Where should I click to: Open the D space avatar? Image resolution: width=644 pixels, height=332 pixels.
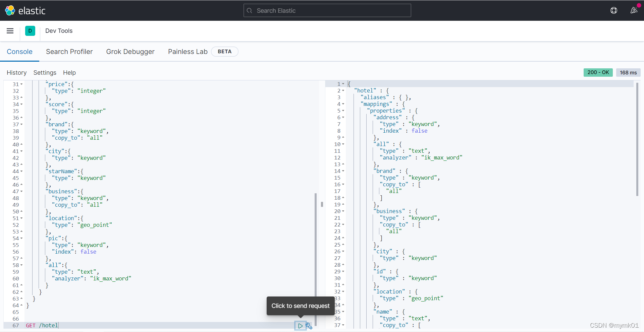click(x=30, y=31)
